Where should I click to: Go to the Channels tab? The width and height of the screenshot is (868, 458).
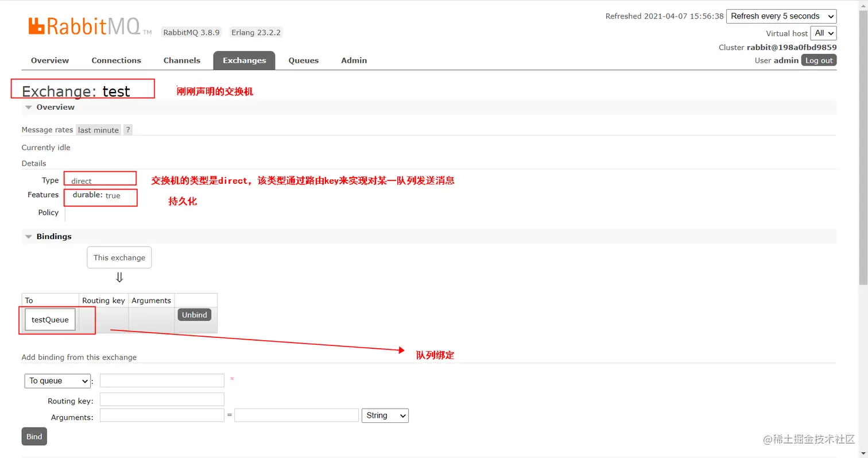click(x=182, y=60)
